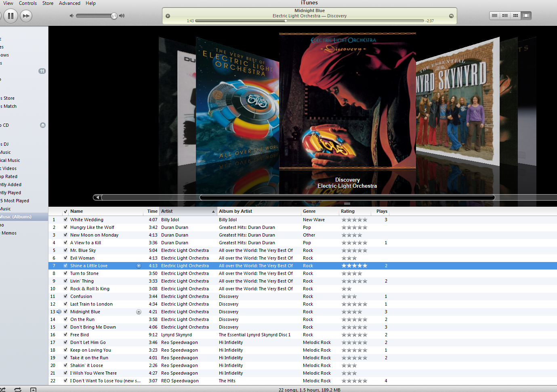Screen dimensions: 557x392
Task: Select the Essential Lynyrd Skynyrd album cover
Action: [458, 101]
